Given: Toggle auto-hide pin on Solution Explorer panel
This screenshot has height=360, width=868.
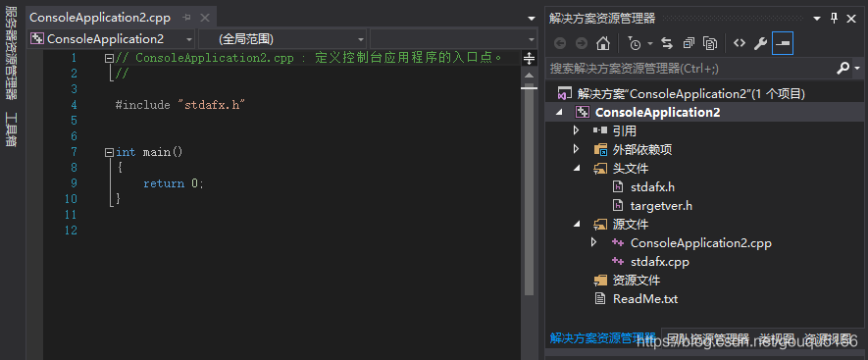Looking at the screenshot, I should coord(835,19).
